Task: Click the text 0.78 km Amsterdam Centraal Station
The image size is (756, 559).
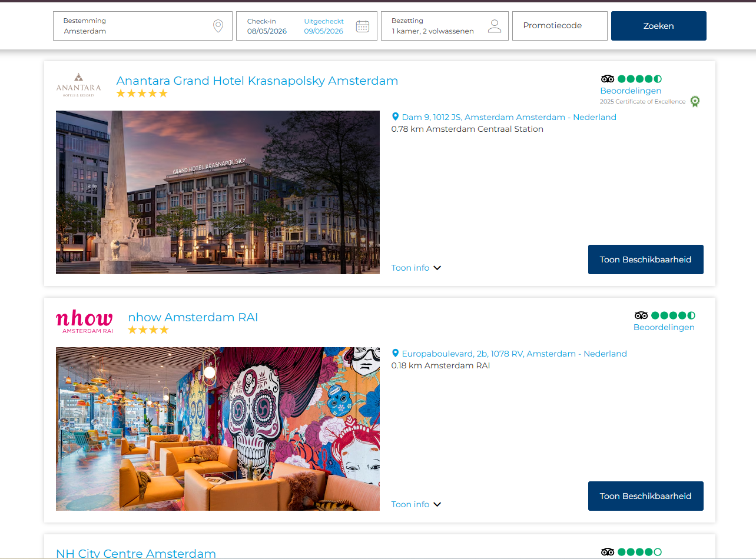Action: (x=467, y=129)
